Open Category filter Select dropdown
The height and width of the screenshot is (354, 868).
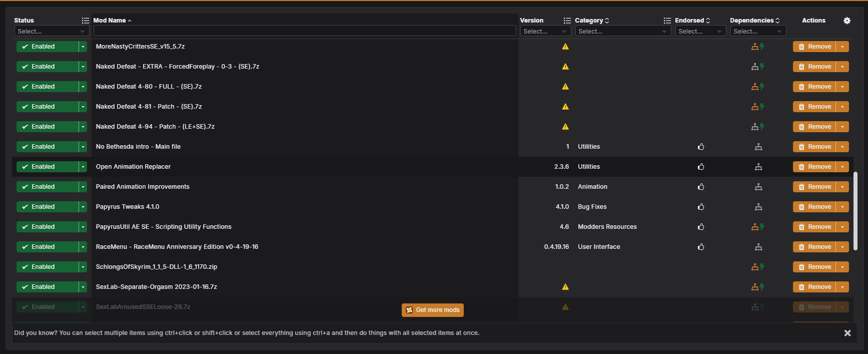click(623, 31)
